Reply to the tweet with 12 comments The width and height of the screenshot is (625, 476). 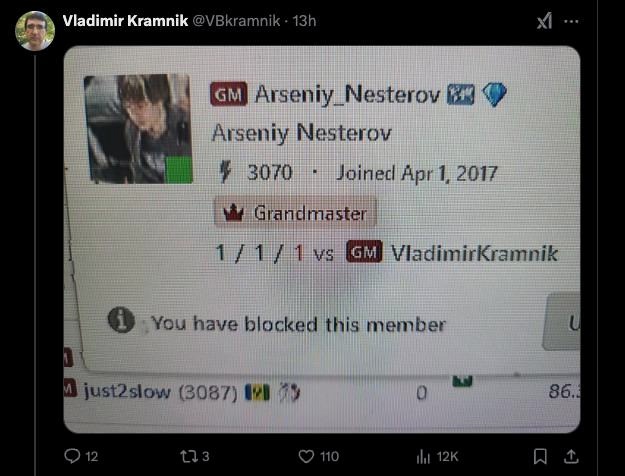pyautogui.click(x=81, y=456)
